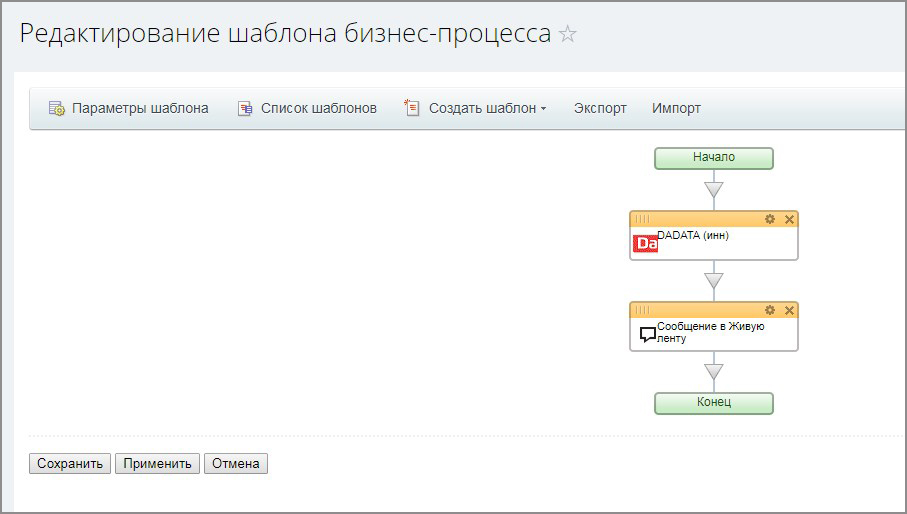Select Импорт in the toolbar

pyautogui.click(x=676, y=108)
